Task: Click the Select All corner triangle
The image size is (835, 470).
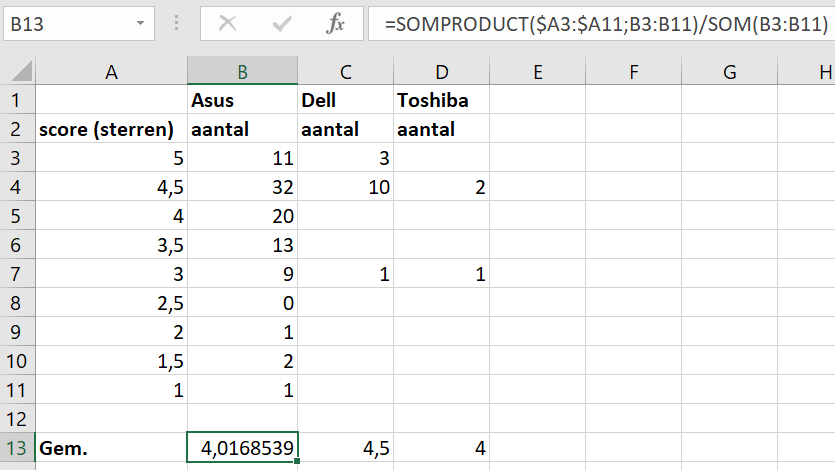Action: pyautogui.click(x=19, y=72)
